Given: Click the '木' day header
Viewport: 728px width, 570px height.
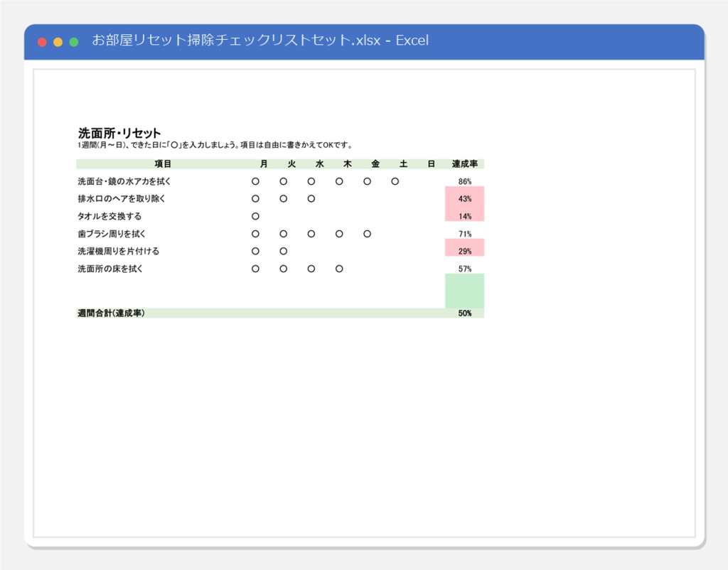Looking at the screenshot, I should tap(347, 164).
